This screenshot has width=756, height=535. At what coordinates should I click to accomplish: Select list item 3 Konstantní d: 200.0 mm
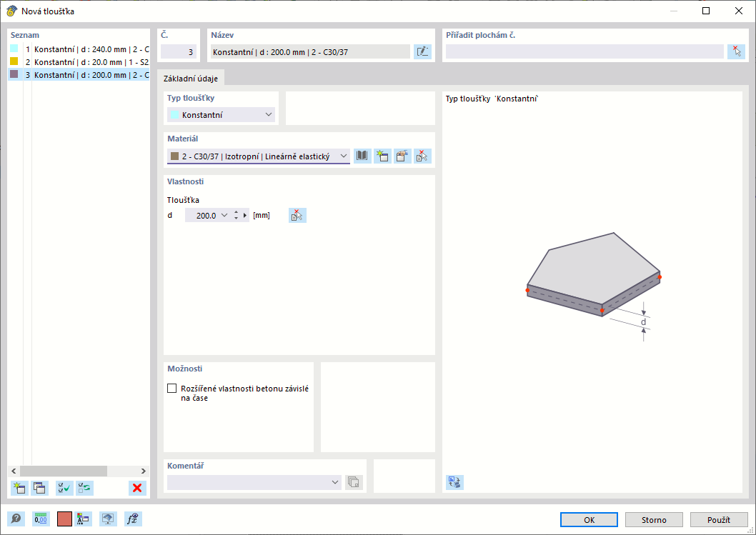pyautogui.click(x=79, y=75)
